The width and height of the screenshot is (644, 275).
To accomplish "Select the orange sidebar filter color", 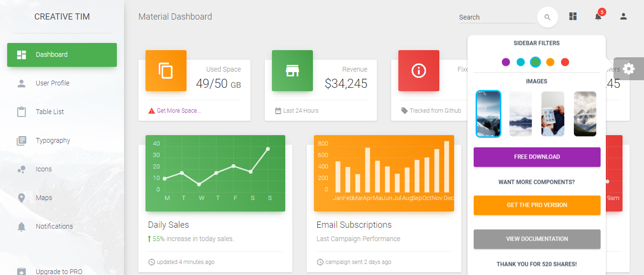I will point(550,62).
